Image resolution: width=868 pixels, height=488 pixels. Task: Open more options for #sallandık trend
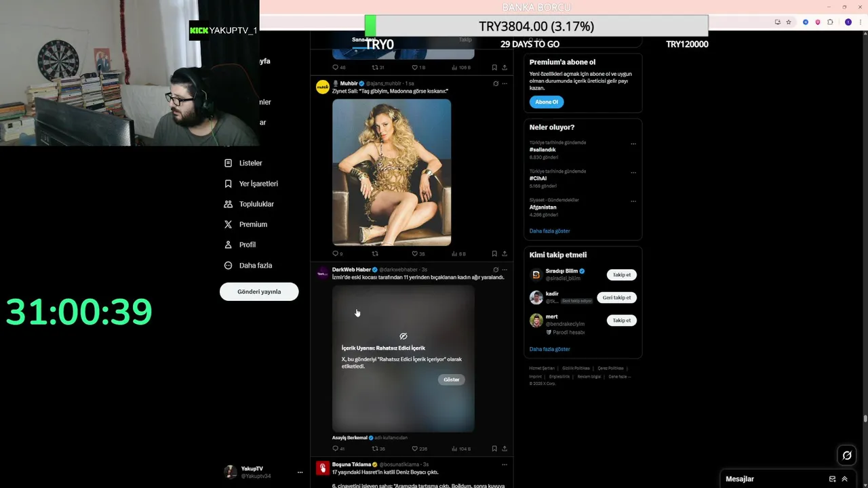coord(633,144)
